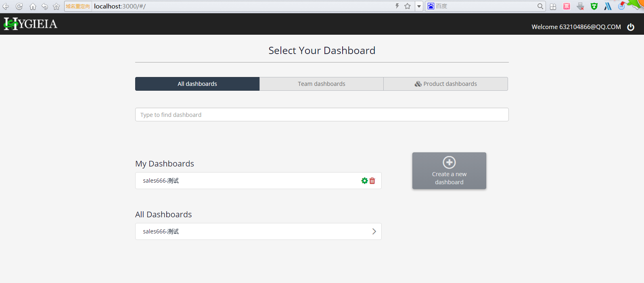Click the logout power icon
Image resolution: width=644 pixels, height=283 pixels.
pos(631,27)
